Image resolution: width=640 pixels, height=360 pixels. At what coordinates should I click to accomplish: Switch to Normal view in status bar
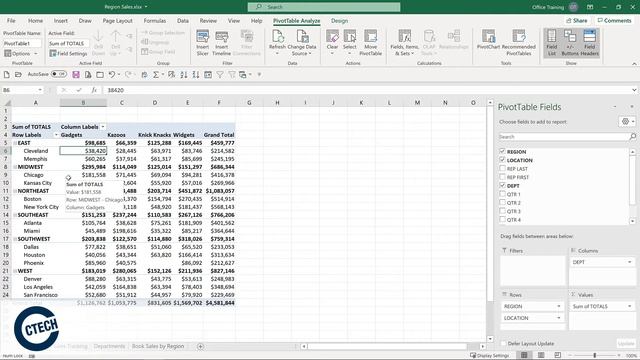tap(524, 355)
